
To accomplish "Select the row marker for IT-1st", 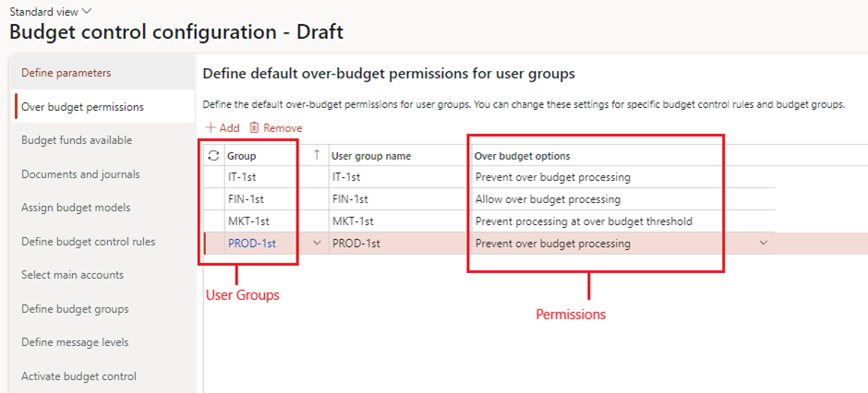I will tap(213, 177).
